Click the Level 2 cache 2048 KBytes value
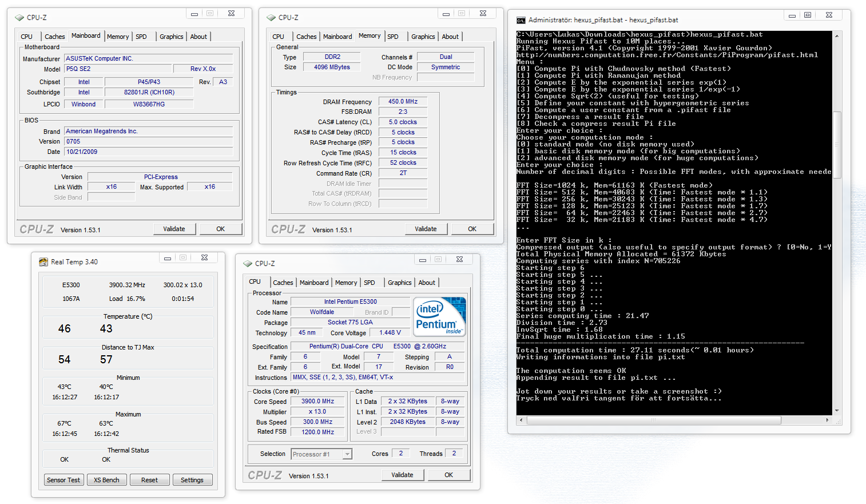The height and width of the screenshot is (504, 866). pyautogui.click(x=408, y=422)
